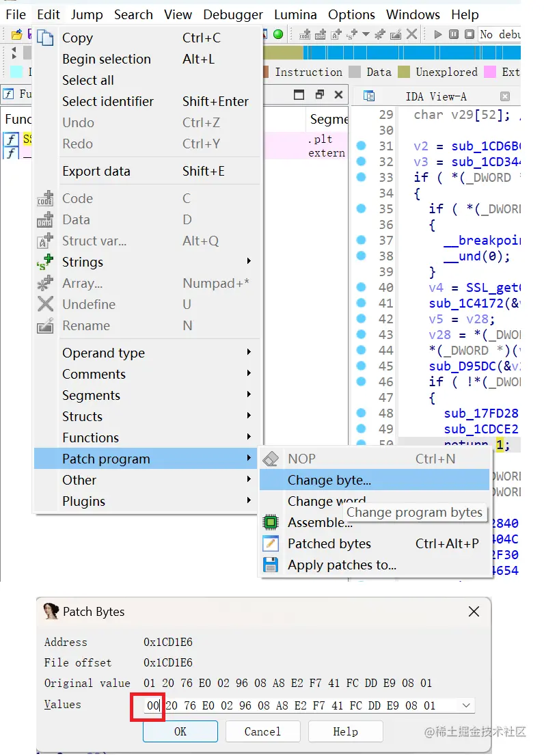Toggle breakpoint dot on line 48

click(361, 413)
